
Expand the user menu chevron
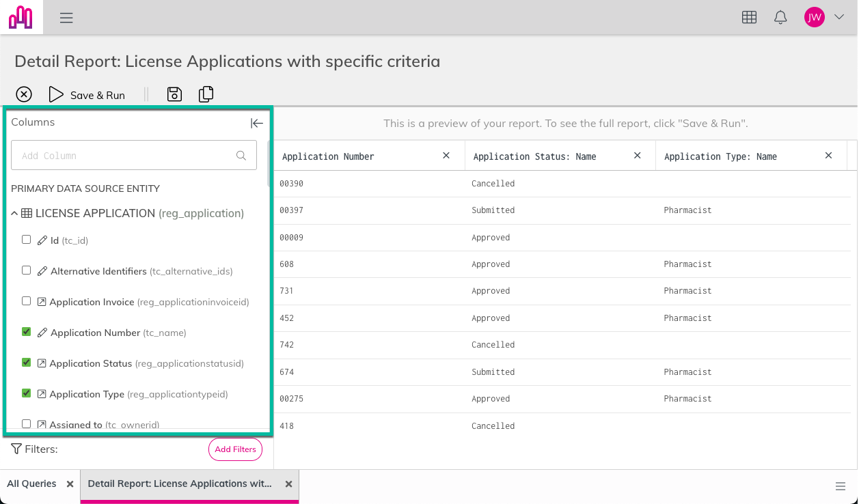coord(840,18)
